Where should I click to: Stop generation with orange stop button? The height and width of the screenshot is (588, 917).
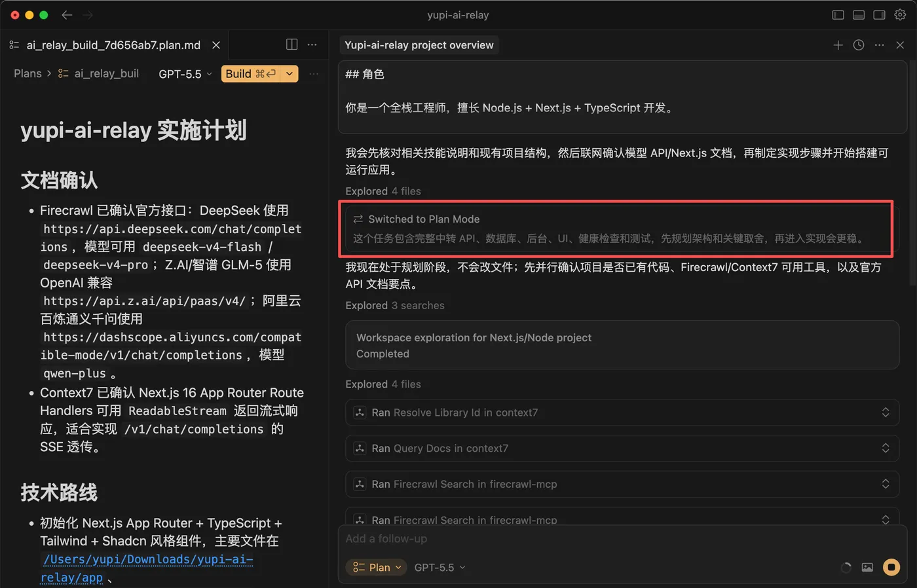tap(891, 567)
